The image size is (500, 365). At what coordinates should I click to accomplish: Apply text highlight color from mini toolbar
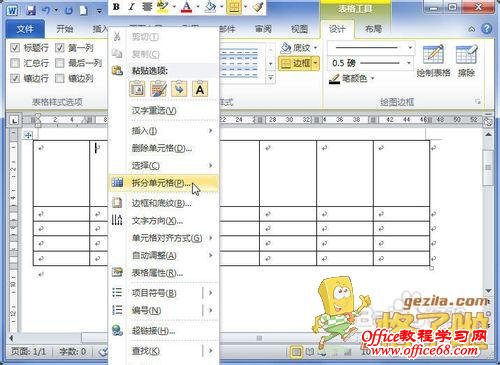point(162,7)
